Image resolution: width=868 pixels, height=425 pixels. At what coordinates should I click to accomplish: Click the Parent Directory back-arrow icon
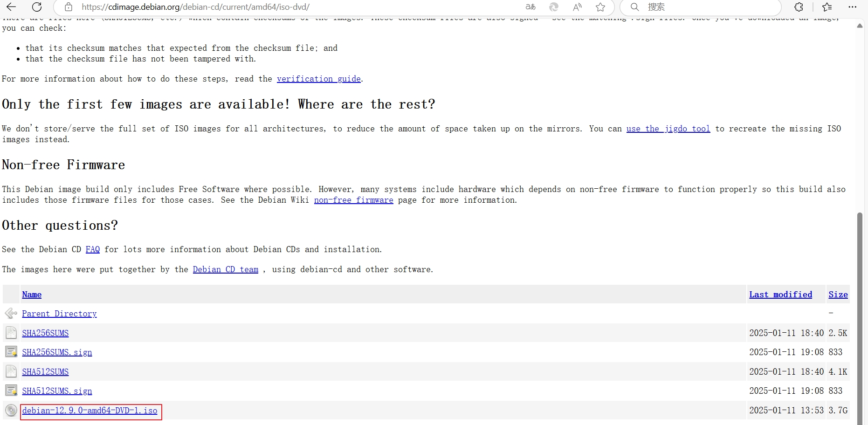coord(11,313)
